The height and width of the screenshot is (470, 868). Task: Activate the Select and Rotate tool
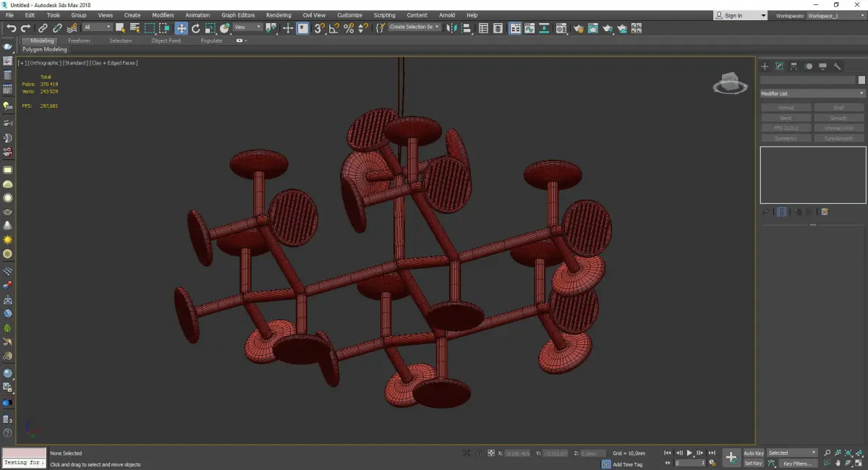(195, 28)
